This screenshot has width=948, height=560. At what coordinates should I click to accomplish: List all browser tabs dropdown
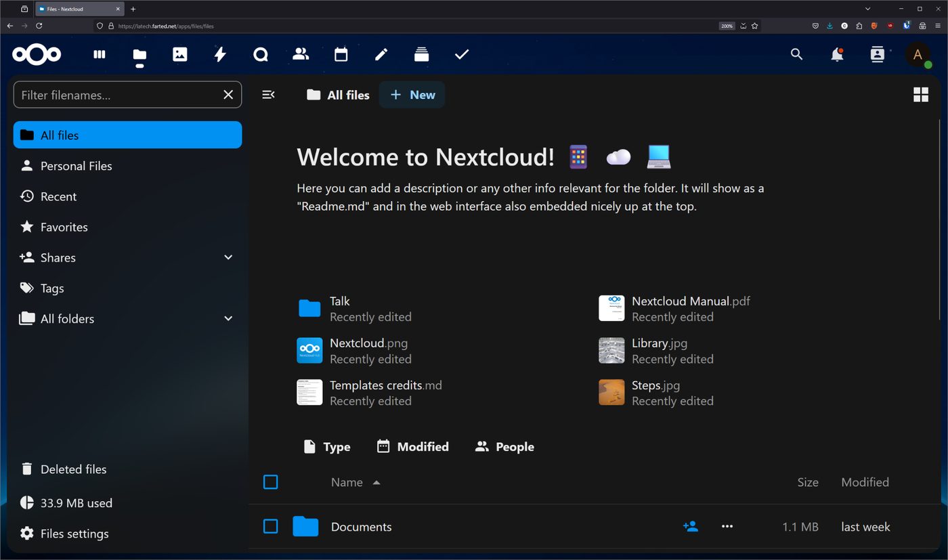pyautogui.click(x=867, y=9)
